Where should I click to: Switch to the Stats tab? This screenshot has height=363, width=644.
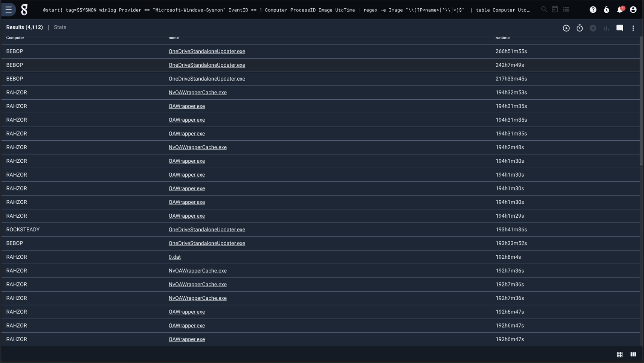point(60,27)
